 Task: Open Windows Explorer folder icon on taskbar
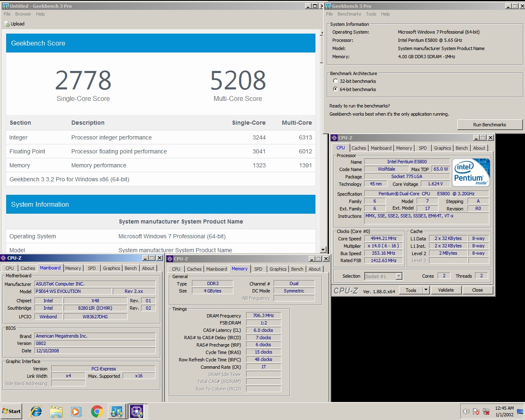click(56, 411)
